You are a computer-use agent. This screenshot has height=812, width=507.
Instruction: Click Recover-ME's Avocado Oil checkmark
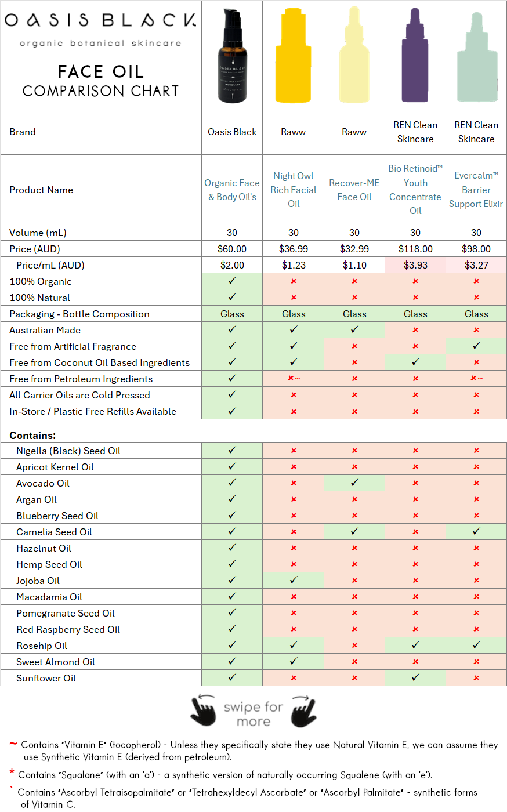(354, 483)
